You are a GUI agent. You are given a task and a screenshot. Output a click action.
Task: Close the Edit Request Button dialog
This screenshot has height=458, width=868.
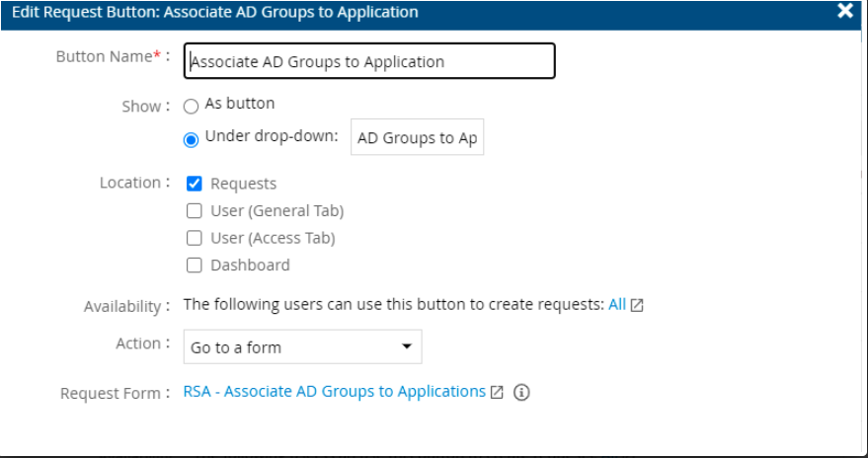click(x=844, y=12)
